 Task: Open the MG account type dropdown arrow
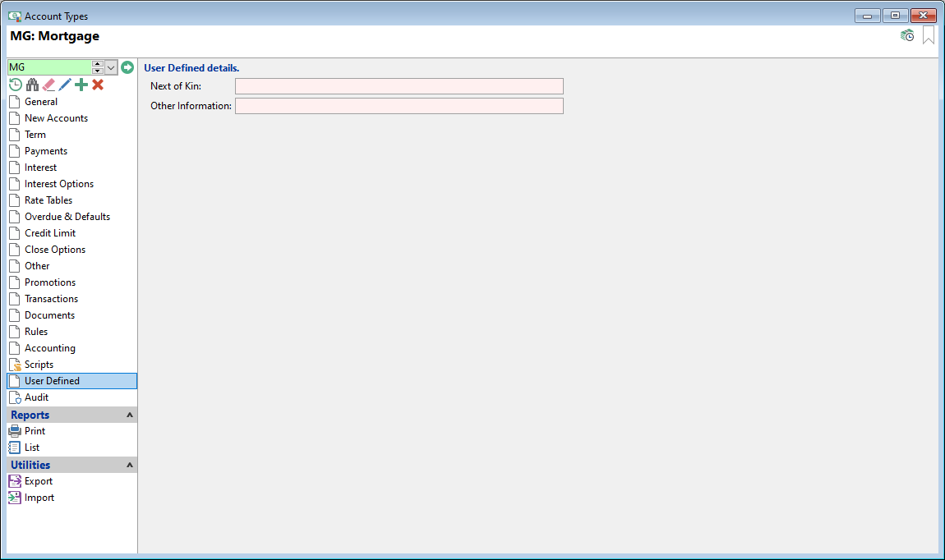[111, 67]
